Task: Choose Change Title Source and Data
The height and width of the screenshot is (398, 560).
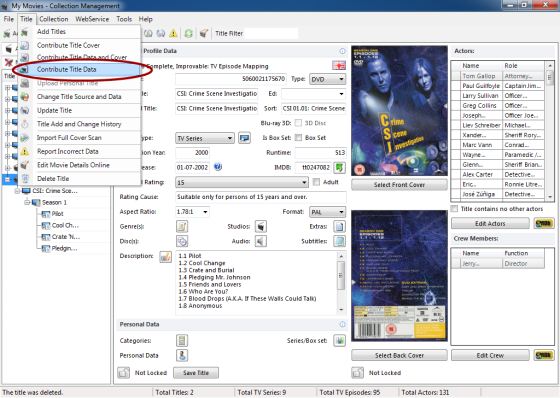Action: point(80,96)
